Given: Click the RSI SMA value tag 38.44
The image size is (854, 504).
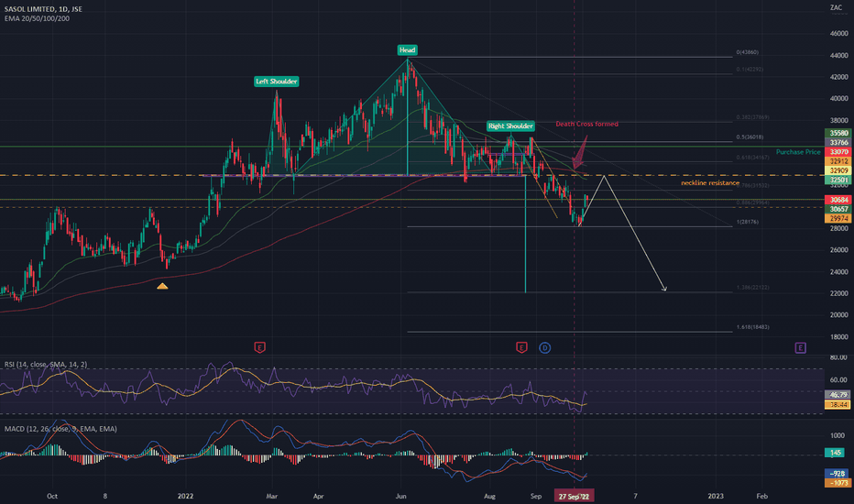Looking at the screenshot, I should 838,404.
